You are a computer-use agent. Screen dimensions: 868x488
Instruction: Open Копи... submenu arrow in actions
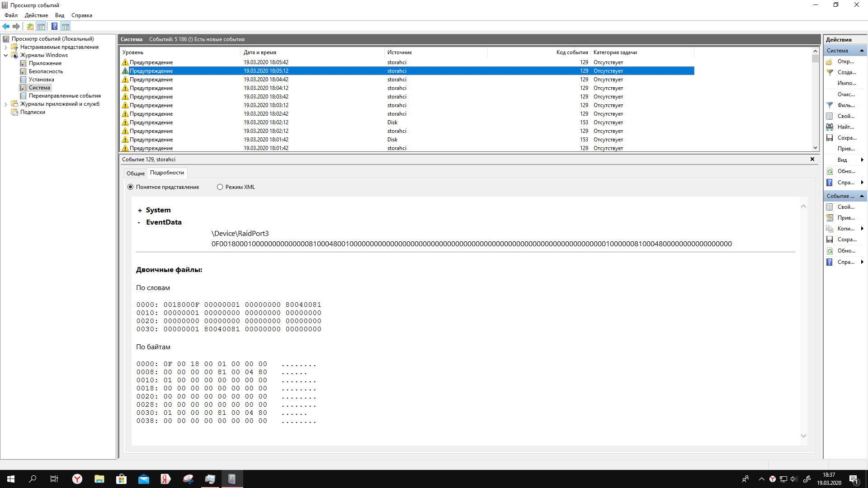click(862, 229)
